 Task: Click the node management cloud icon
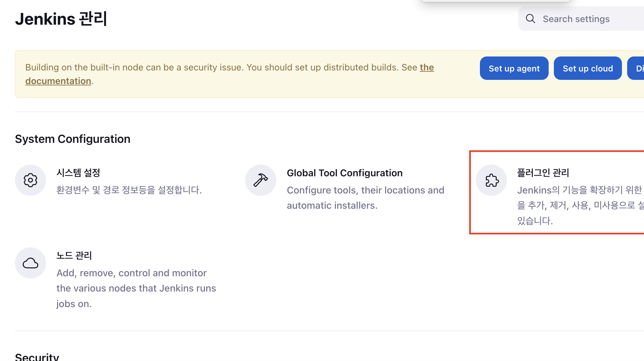30,263
